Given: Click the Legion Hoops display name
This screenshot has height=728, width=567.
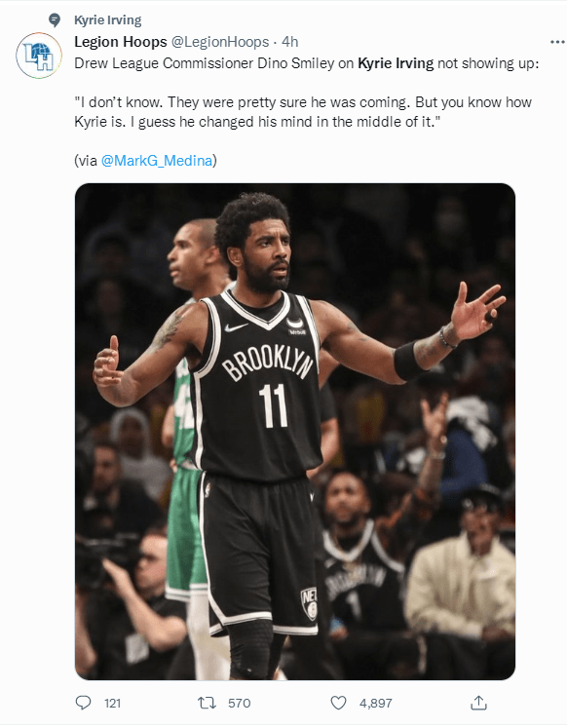Looking at the screenshot, I should tap(120, 42).
